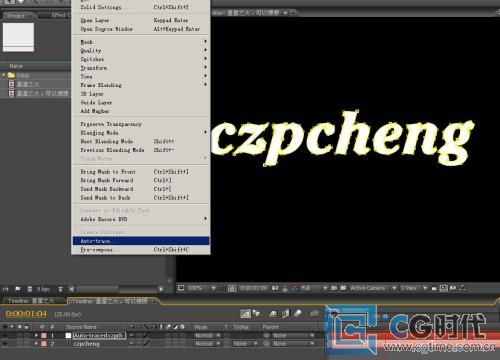The image size is (500, 360).
Task: Create a new folder in Project panel
Action: tap(18, 289)
